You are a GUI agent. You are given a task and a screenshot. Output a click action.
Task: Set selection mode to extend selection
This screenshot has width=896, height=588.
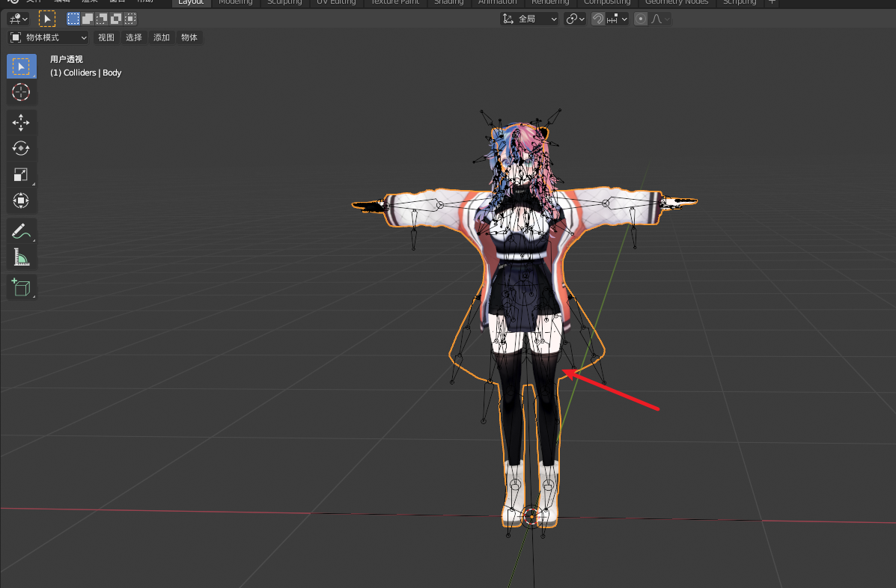tap(88, 19)
